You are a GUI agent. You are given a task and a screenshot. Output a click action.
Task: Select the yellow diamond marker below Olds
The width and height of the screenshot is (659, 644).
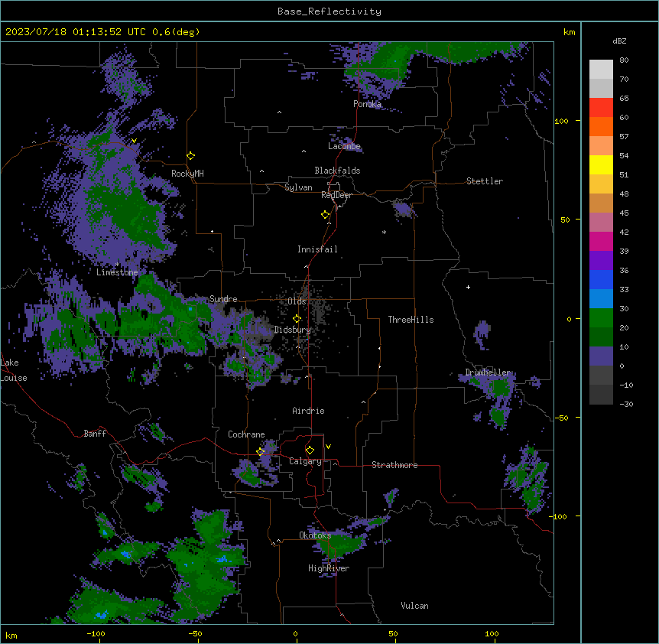point(297,318)
